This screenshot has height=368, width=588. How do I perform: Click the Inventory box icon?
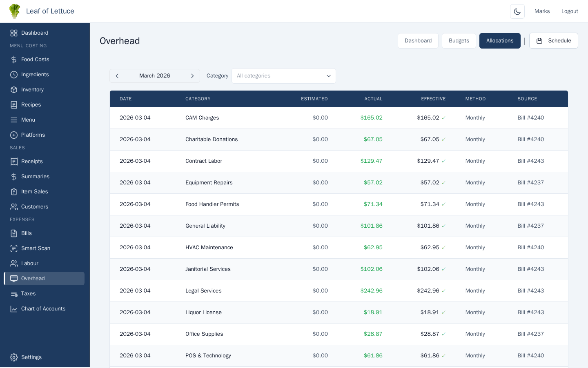(14, 89)
